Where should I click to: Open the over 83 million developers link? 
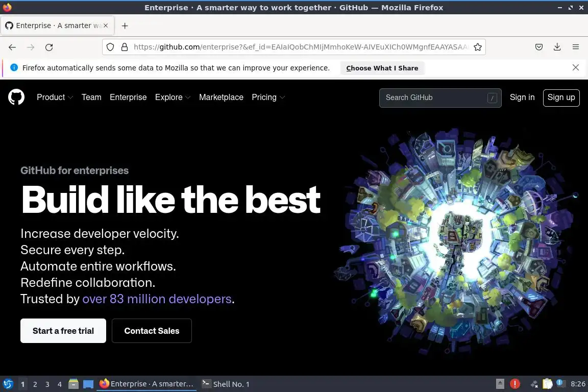[x=157, y=299]
